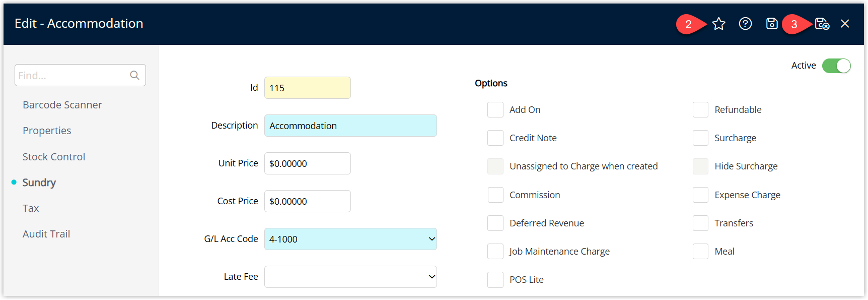Expand the Late Fee dropdown
The width and height of the screenshot is (868, 300).
click(350, 277)
